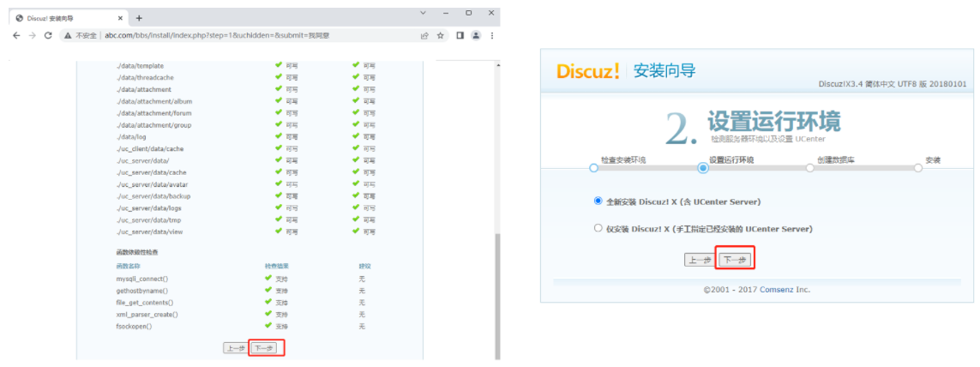
Task: Click the ./uc_server/data/backup row text
Action: click(153, 196)
